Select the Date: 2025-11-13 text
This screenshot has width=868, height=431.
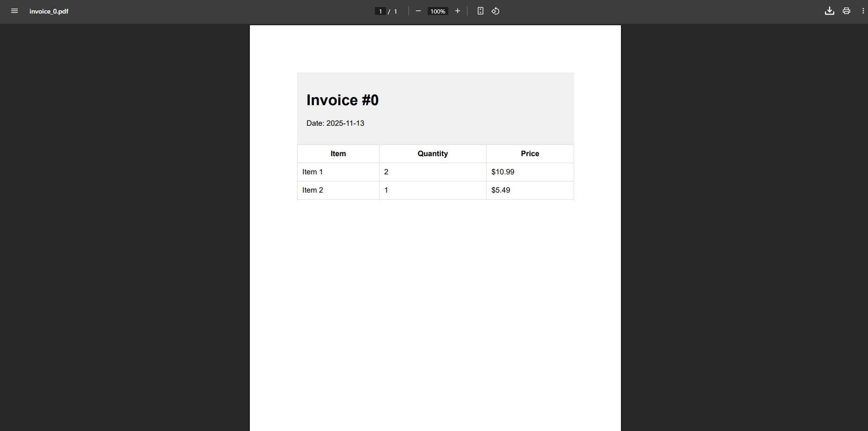pyautogui.click(x=336, y=123)
